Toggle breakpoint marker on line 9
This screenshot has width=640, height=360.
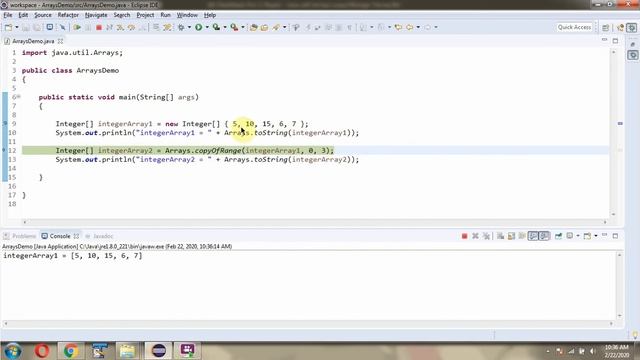5,124
